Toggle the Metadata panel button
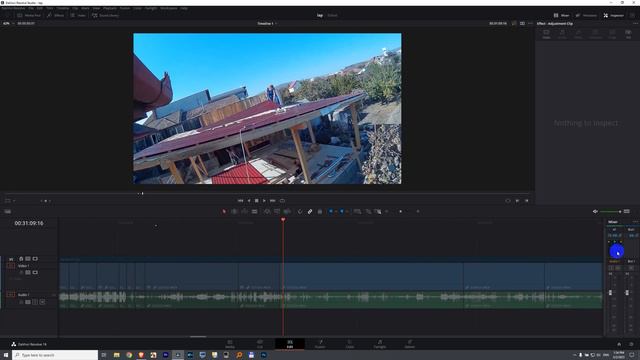Viewport: 640px width, 360px height. pyautogui.click(x=586, y=15)
